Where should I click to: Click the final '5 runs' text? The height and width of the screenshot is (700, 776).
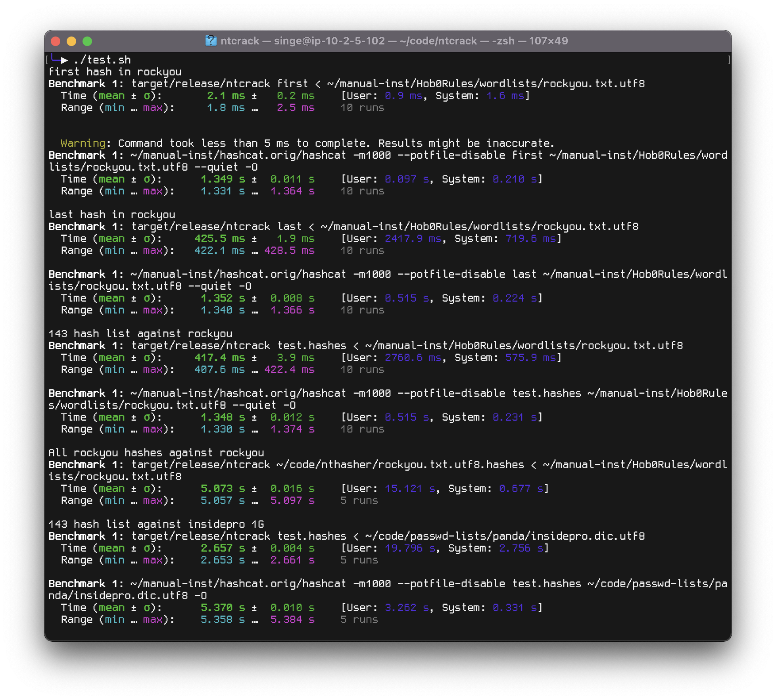(359, 619)
